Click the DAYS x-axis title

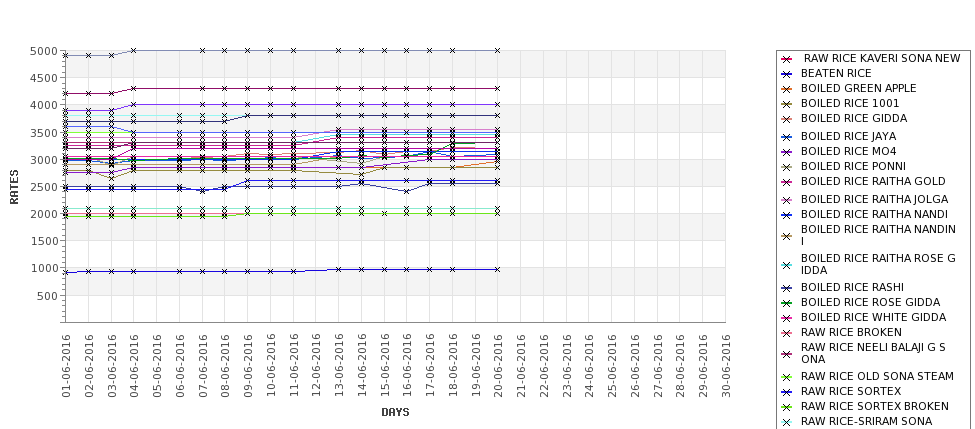395,412
